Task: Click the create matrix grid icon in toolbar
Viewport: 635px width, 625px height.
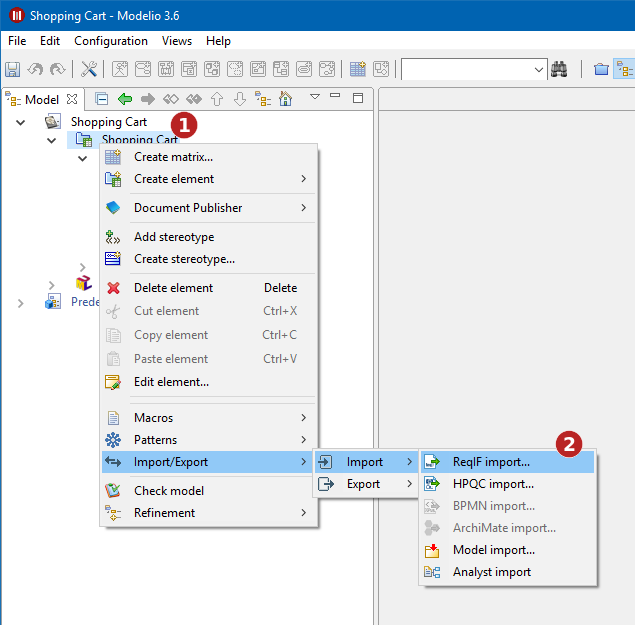Action: [358, 69]
